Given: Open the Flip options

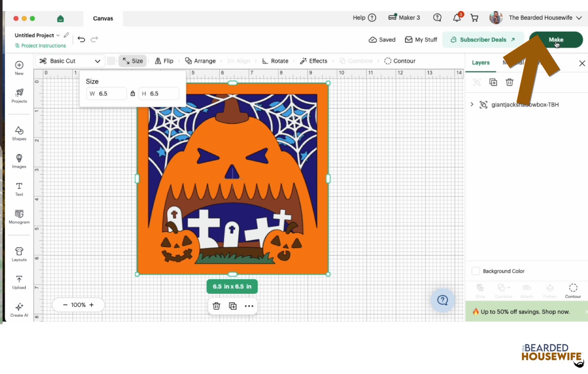Looking at the screenshot, I should tap(164, 61).
